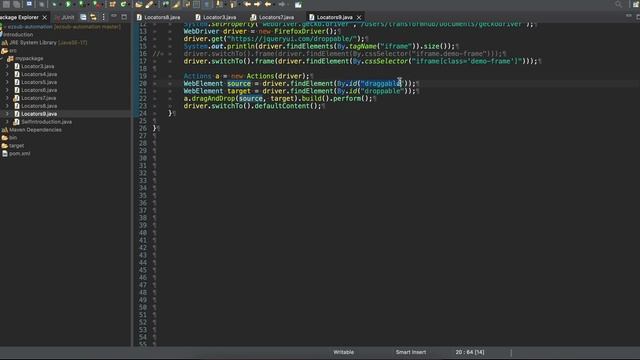Screen dimensions: 640x360
Task: Click line number 22 in the gutter
Action: coord(142,98)
